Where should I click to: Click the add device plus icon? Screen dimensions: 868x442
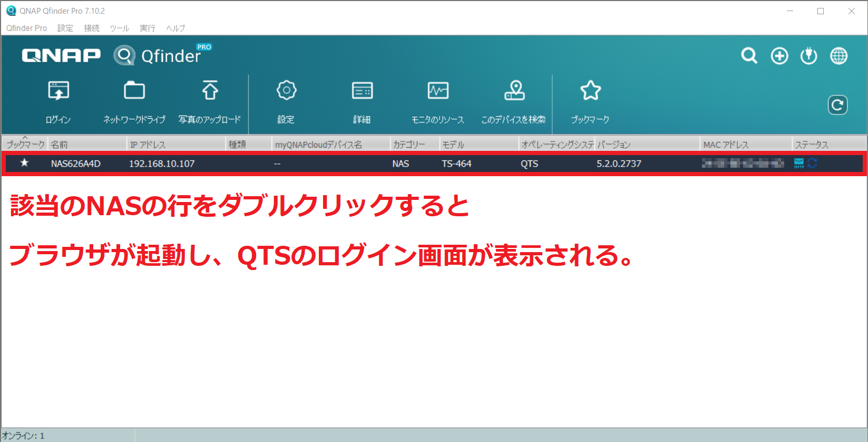[779, 55]
